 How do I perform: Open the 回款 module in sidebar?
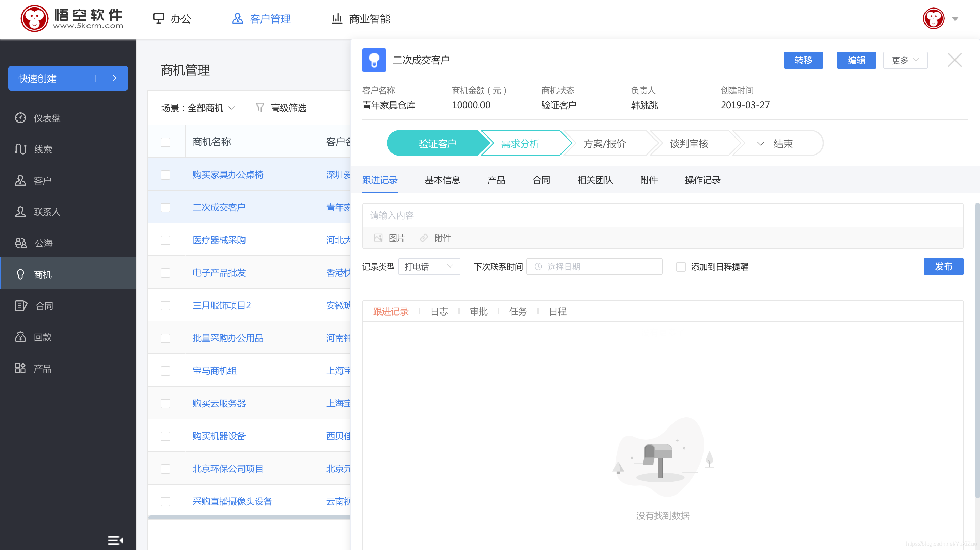point(43,337)
